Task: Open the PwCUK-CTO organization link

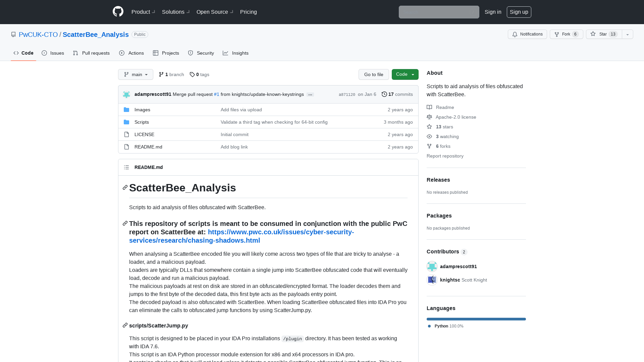Action: (38, 35)
